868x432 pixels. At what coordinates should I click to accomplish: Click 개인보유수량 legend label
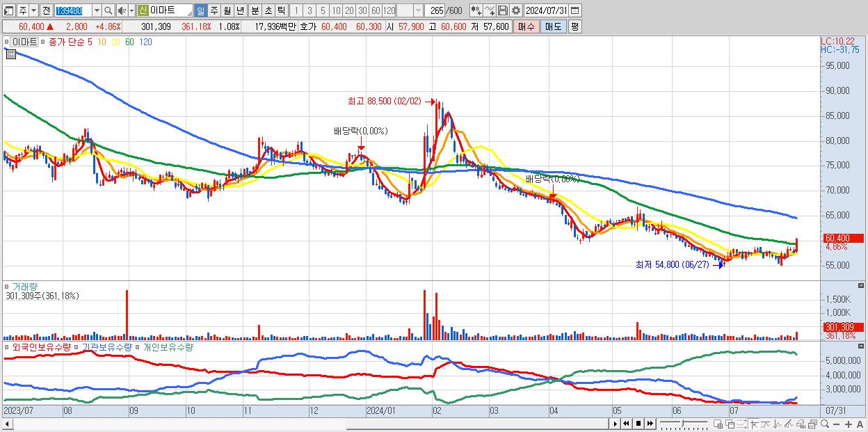point(168,346)
